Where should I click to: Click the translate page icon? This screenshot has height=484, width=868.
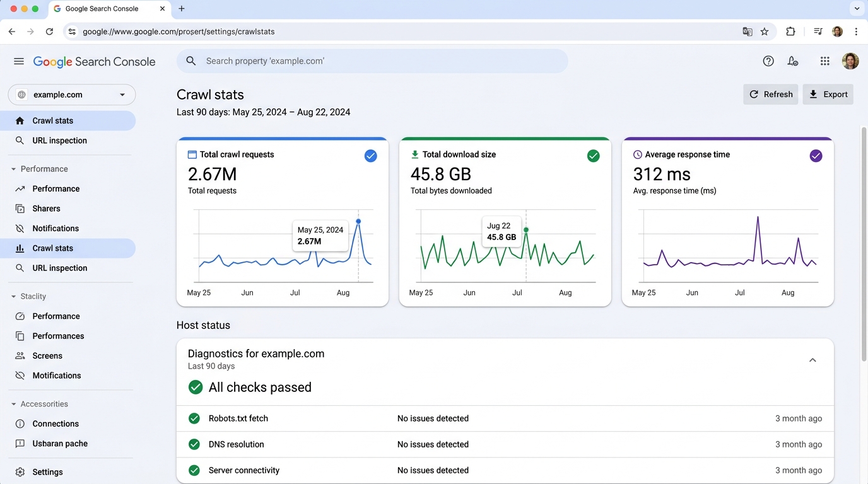click(748, 32)
